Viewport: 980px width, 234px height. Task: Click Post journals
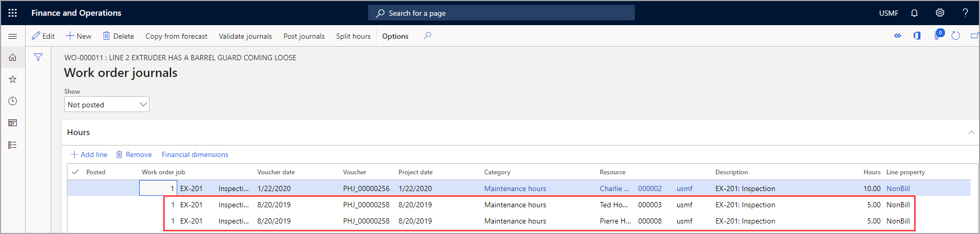304,36
